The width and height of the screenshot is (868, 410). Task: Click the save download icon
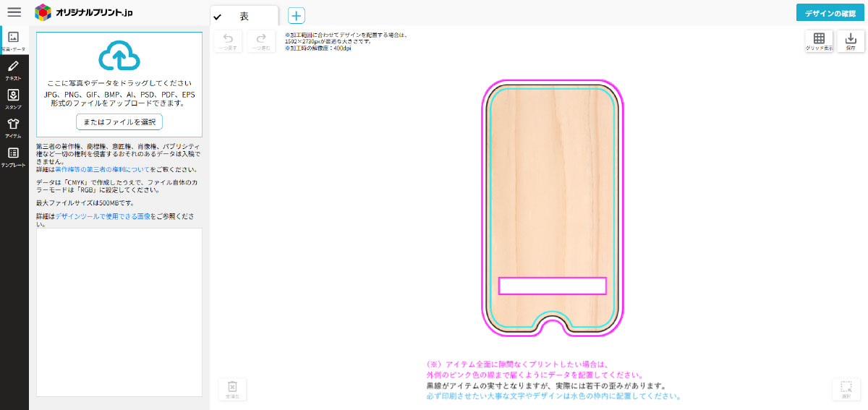[x=851, y=41]
